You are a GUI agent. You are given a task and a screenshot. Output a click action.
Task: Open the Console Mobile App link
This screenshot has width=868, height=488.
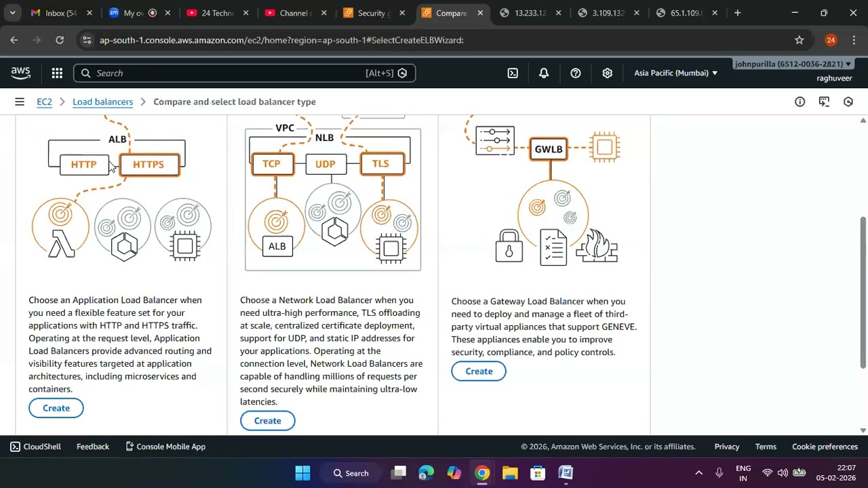(x=165, y=447)
